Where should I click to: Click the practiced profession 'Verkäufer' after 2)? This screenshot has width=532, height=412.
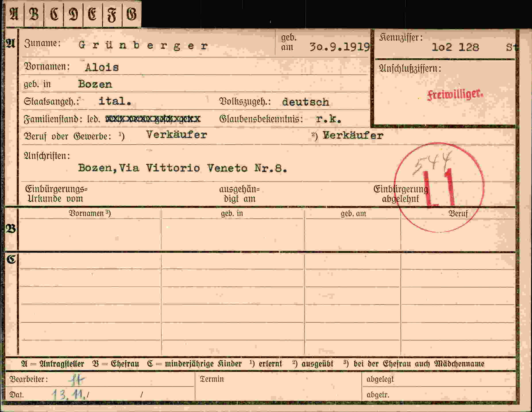click(353, 135)
